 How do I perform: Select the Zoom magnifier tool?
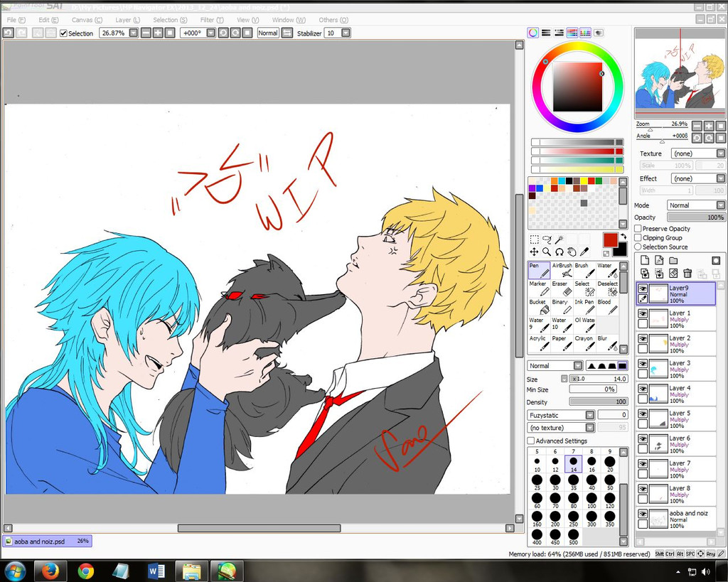[x=547, y=252]
